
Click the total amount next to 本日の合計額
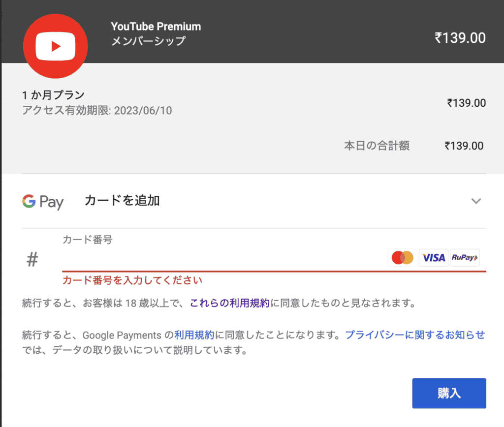pyautogui.click(x=464, y=146)
